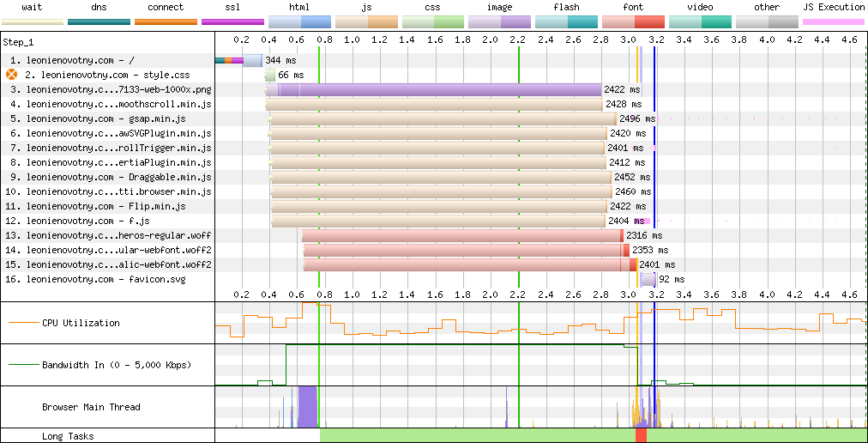868x443 pixels.
Task: Select request 11 Flip.min.js label
Action: click(95, 206)
